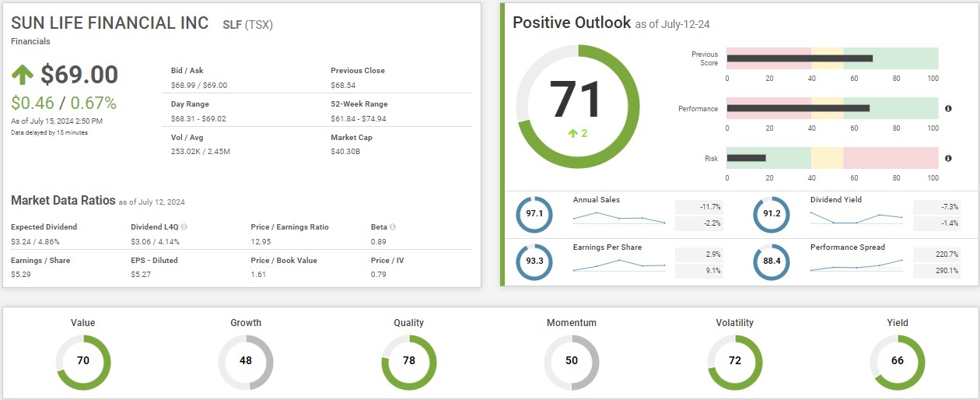
Task: Click the Vol / Avg value 253.02K / 2.45M
Action: click(201, 151)
